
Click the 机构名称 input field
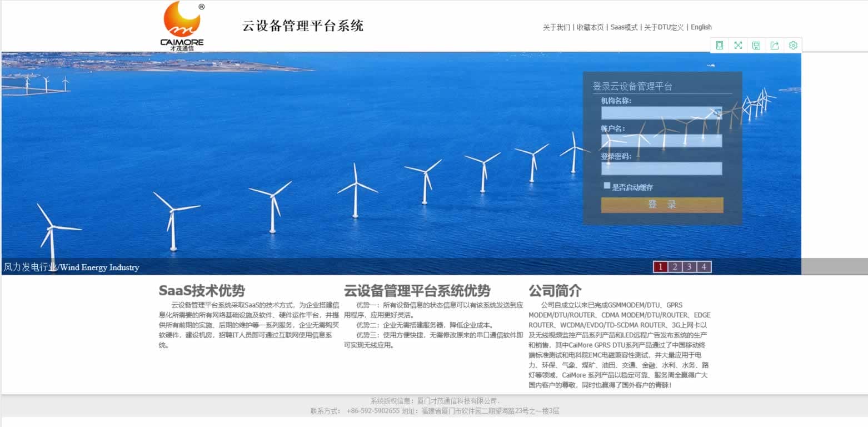656,113
